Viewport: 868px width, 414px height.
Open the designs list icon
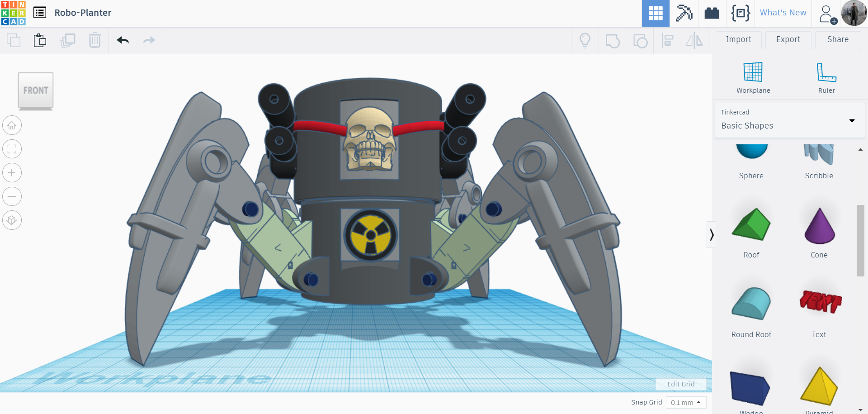click(x=40, y=13)
